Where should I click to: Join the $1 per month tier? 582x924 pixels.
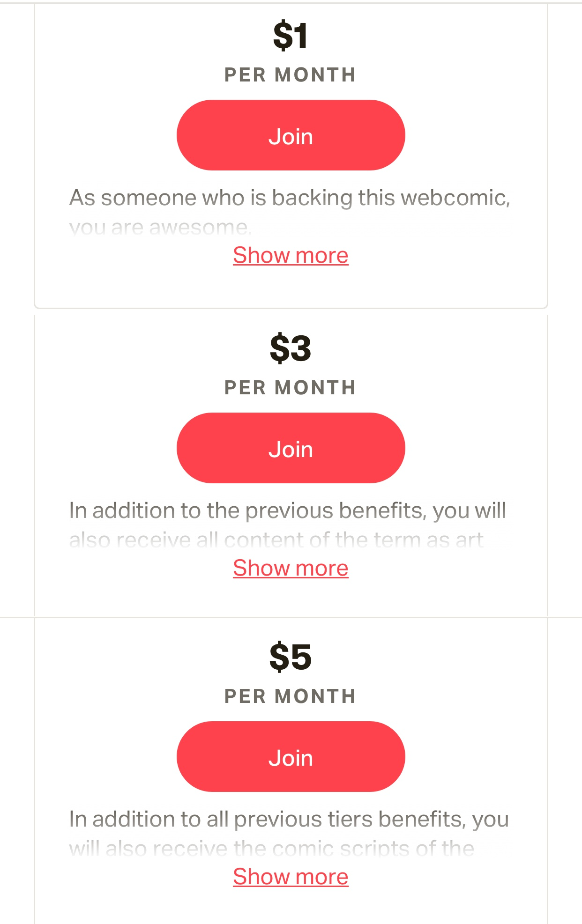coord(291,135)
